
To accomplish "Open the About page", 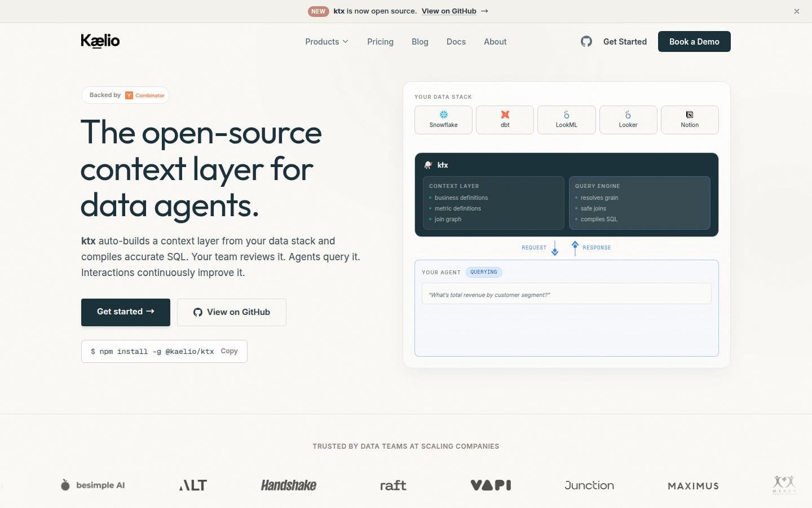I will [495, 42].
